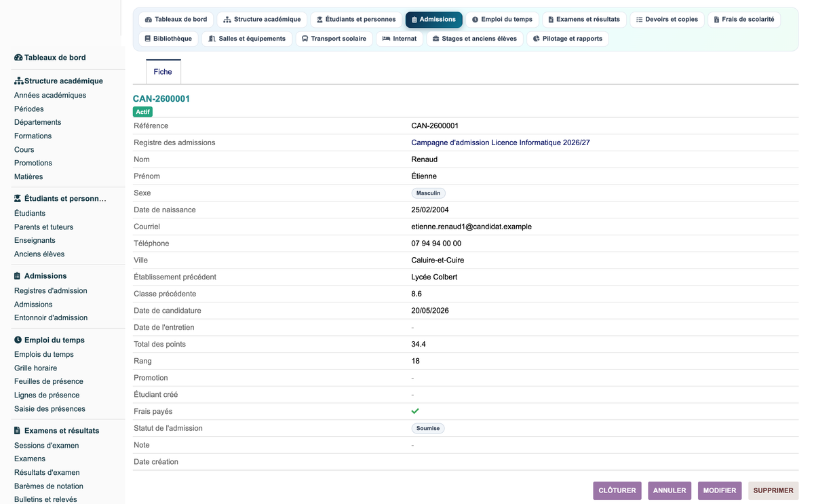The height and width of the screenshot is (504, 814).
Task: Open Saisie des présences in sidebar
Action: [x=50, y=409]
